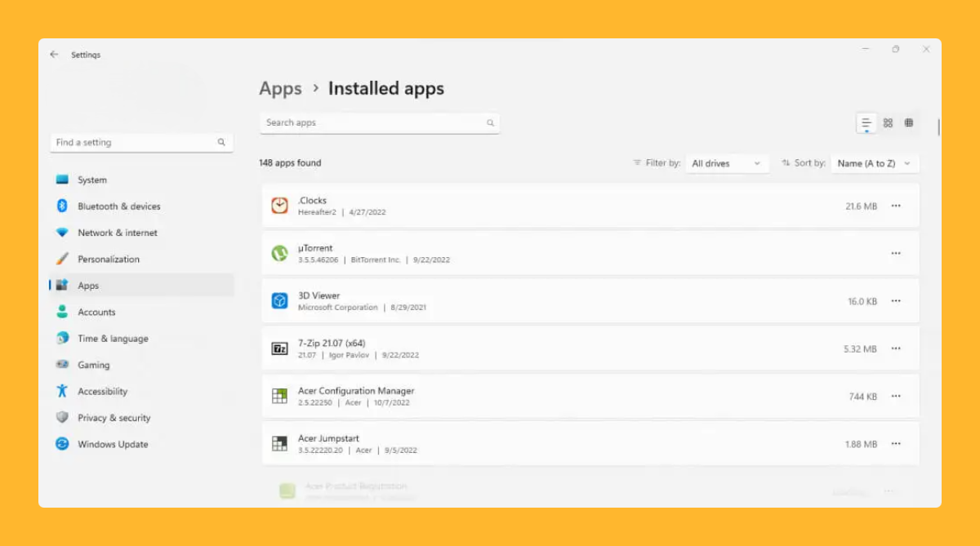Open more options for Acer Configuration Manager
The height and width of the screenshot is (546, 980).
coord(896,396)
